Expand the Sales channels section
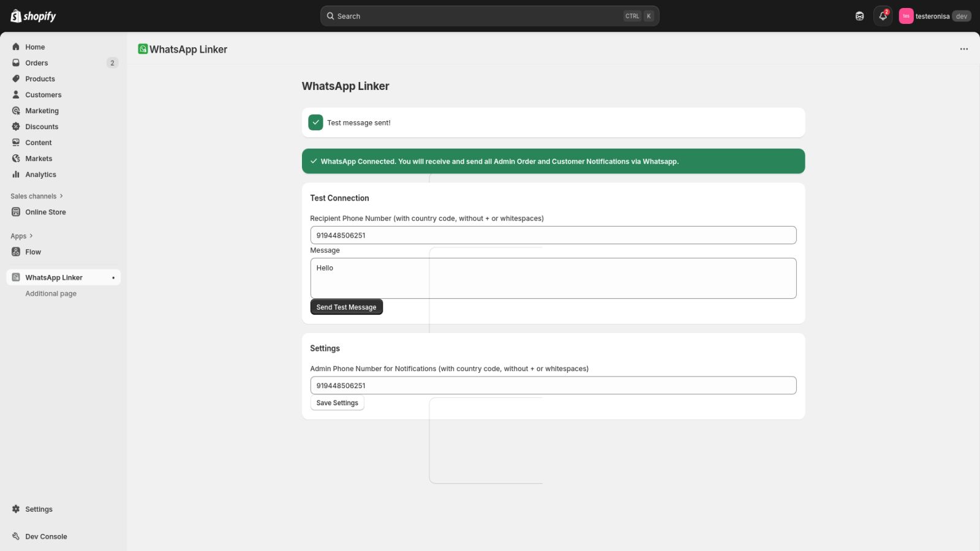 click(x=37, y=197)
